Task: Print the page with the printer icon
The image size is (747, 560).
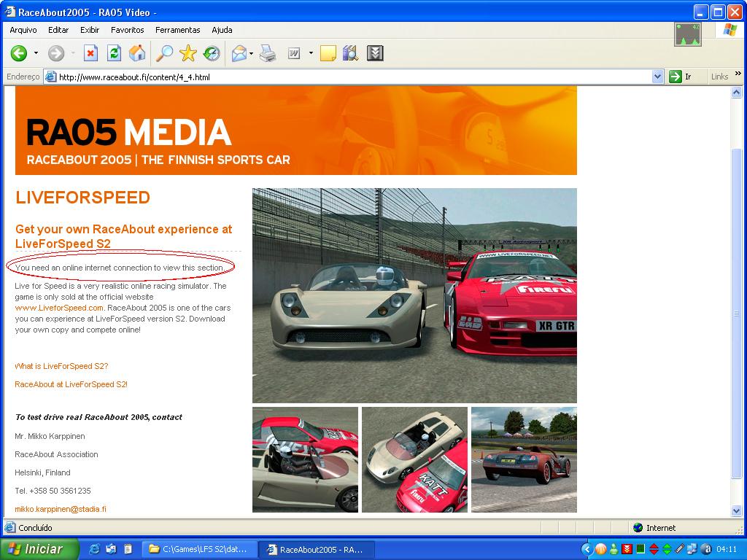Action: (x=268, y=53)
